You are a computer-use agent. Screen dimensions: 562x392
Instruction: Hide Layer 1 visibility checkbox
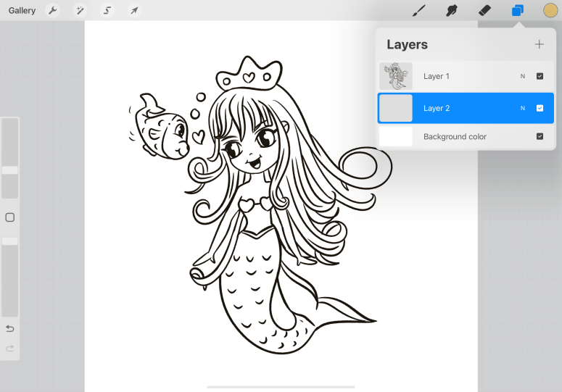(x=540, y=76)
